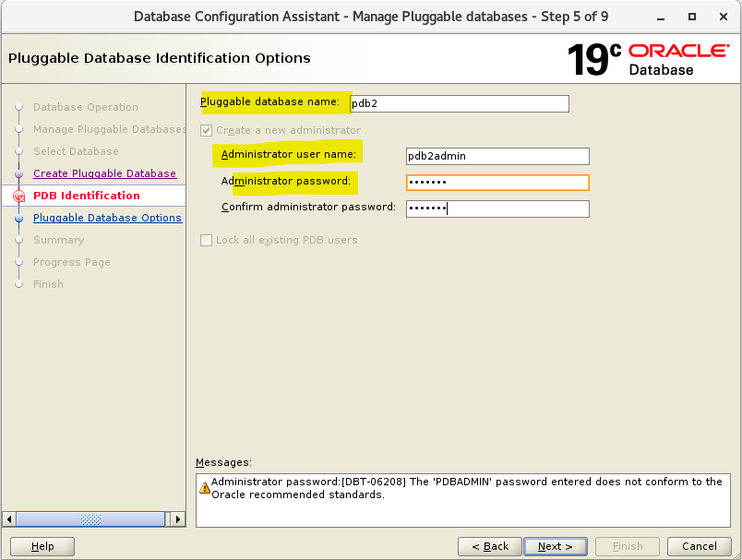Click the Confirm administrator password field
The height and width of the screenshot is (560, 742).
(x=497, y=209)
